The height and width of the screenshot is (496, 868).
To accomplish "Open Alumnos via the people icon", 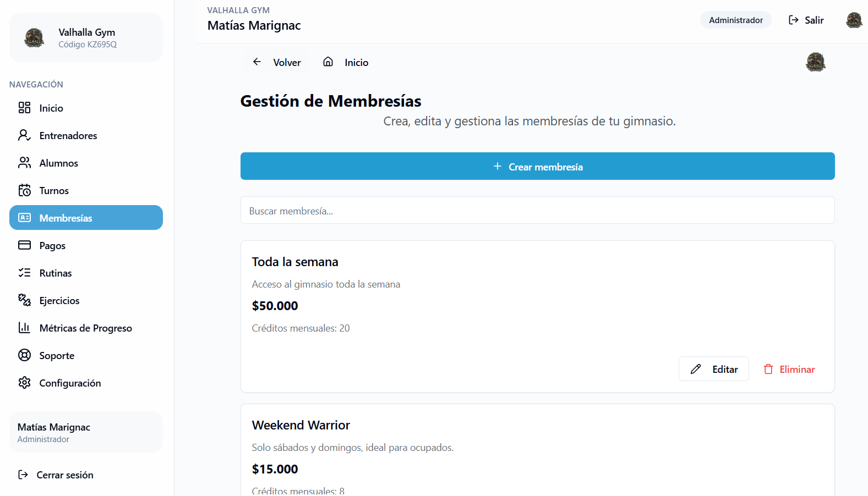I will [x=25, y=163].
